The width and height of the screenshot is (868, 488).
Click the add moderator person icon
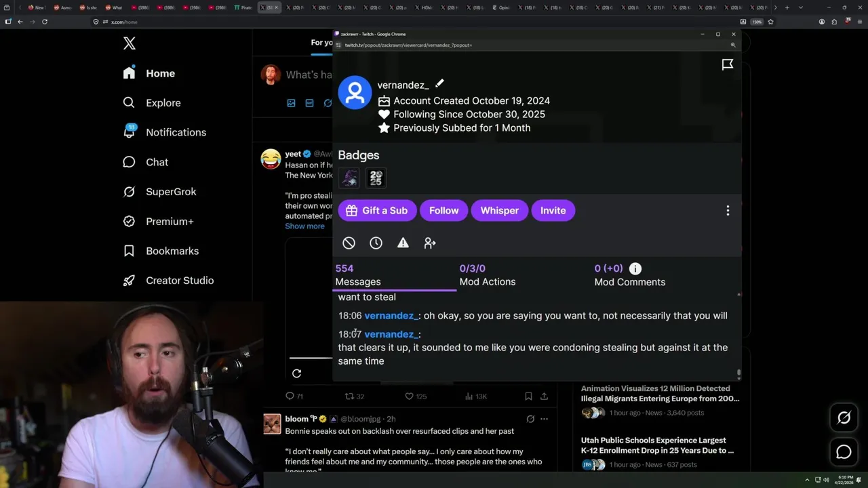click(430, 243)
